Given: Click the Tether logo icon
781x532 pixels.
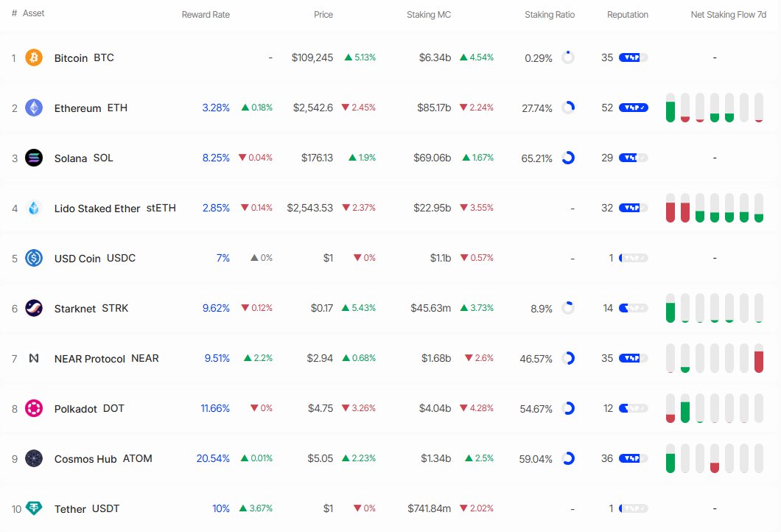Looking at the screenshot, I should 34,508.
